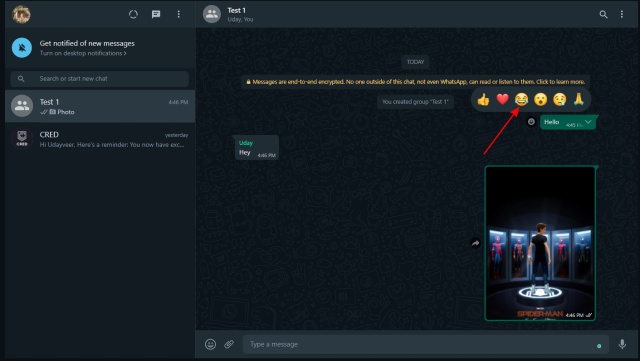React with the red heart emoji
Viewport: 640px width, 361px height.
(x=502, y=99)
